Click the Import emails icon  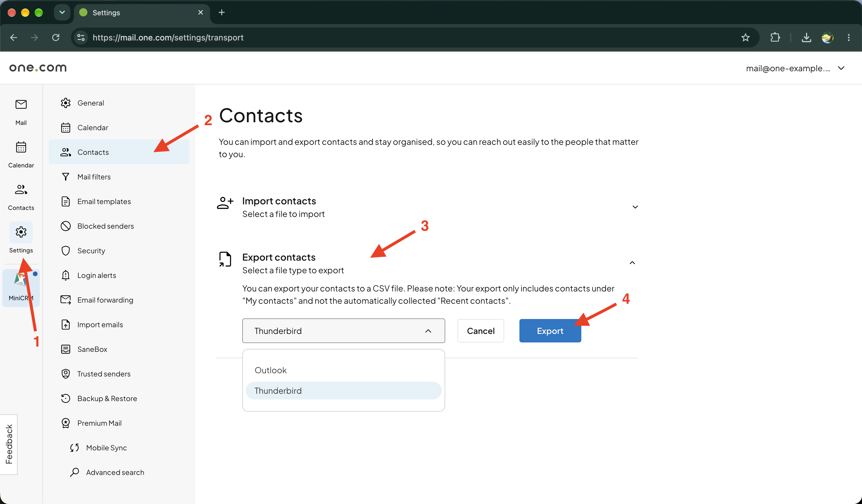pyautogui.click(x=65, y=325)
